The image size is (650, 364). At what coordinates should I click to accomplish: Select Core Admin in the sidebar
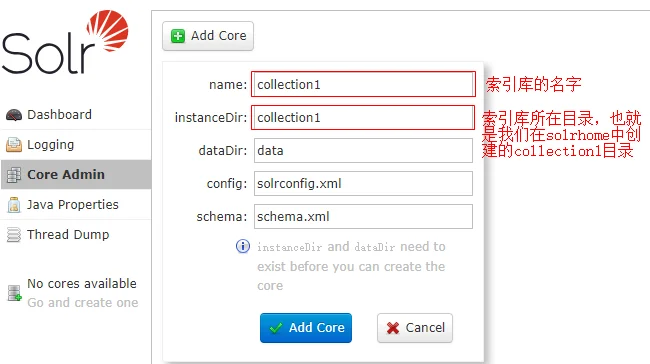pyautogui.click(x=76, y=175)
